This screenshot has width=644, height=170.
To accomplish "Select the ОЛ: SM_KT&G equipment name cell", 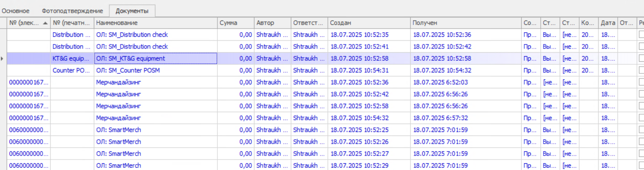I will point(155,58).
